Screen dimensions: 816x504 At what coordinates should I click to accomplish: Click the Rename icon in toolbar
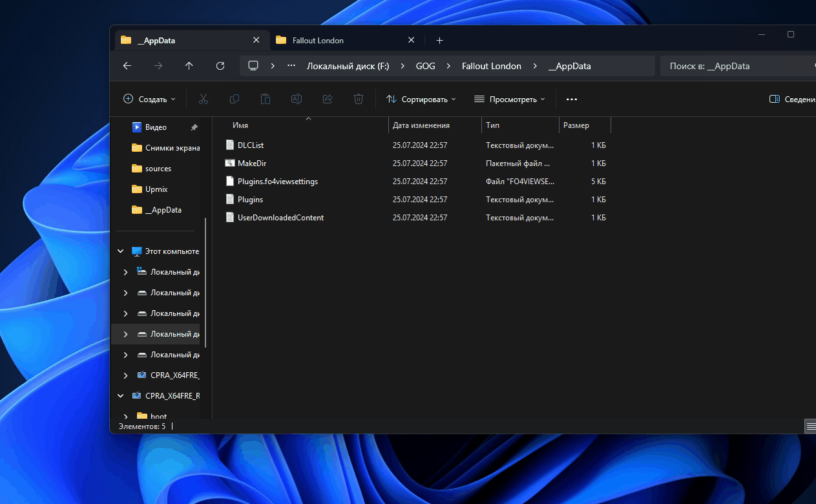(x=297, y=99)
